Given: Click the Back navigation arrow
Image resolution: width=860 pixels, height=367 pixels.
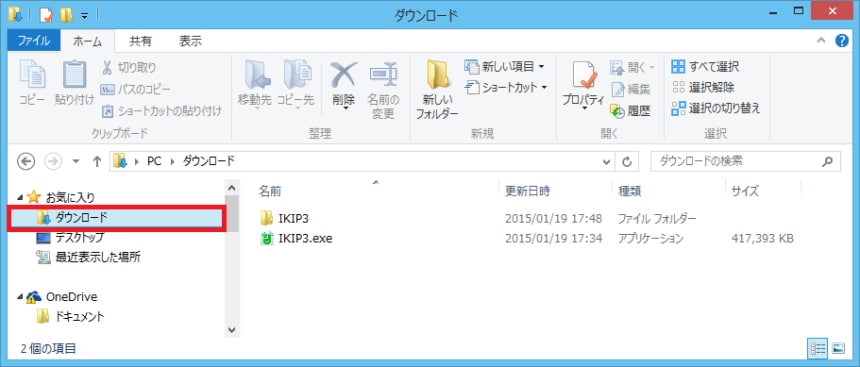Looking at the screenshot, I should 26,161.
